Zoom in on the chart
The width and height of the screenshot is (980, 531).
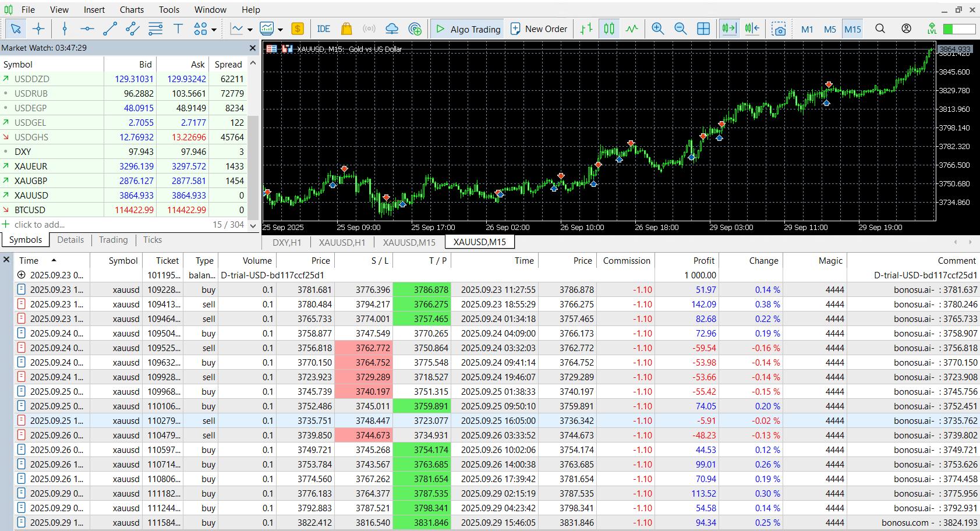pos(658,28)
